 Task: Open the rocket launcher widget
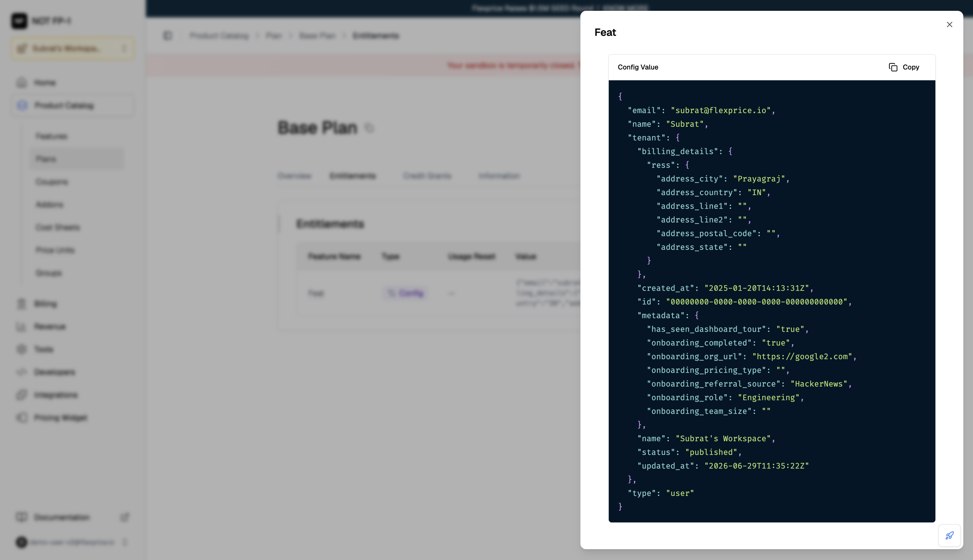(x=949, y=536)
